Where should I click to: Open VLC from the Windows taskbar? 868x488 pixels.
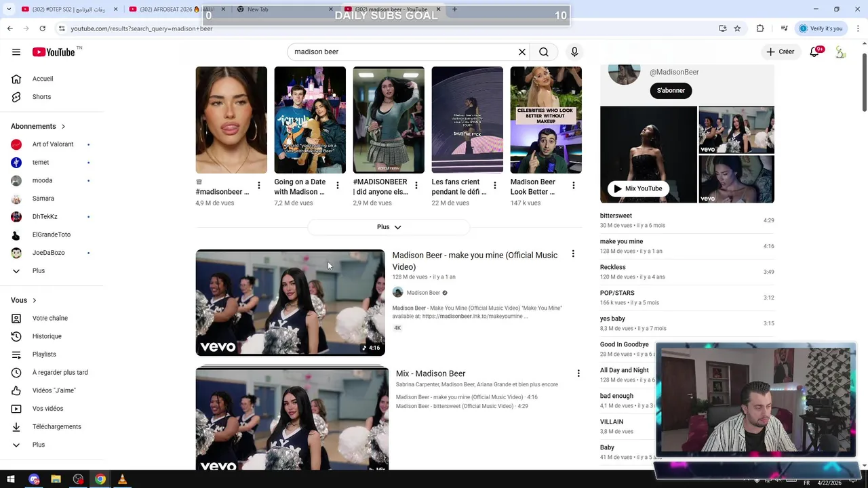click(x=122, y=479)
